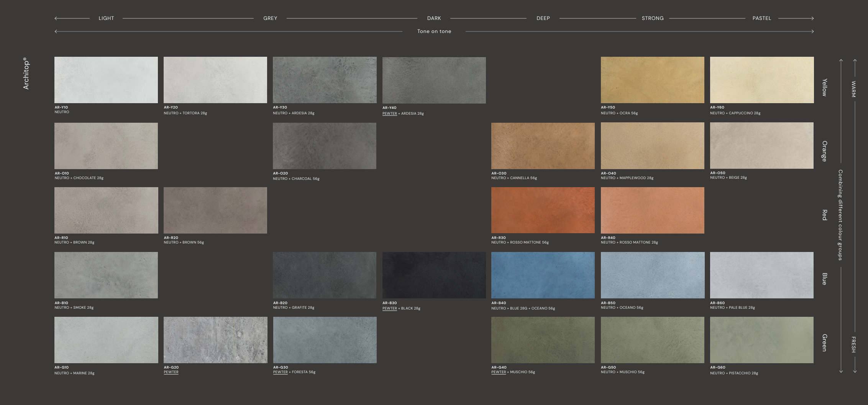Select the AR-O10 Chocolate swatch
This screenshot has width=868, height=405.
point(106,146)
